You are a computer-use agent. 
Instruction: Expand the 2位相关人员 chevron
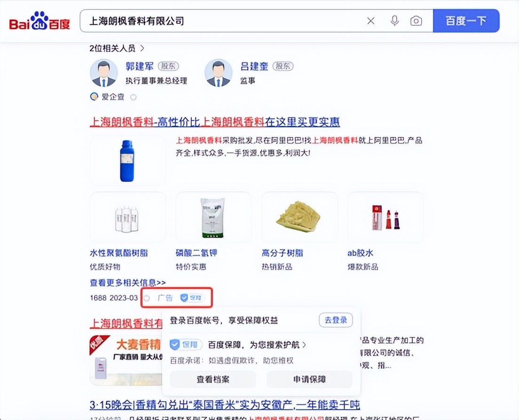142,48
